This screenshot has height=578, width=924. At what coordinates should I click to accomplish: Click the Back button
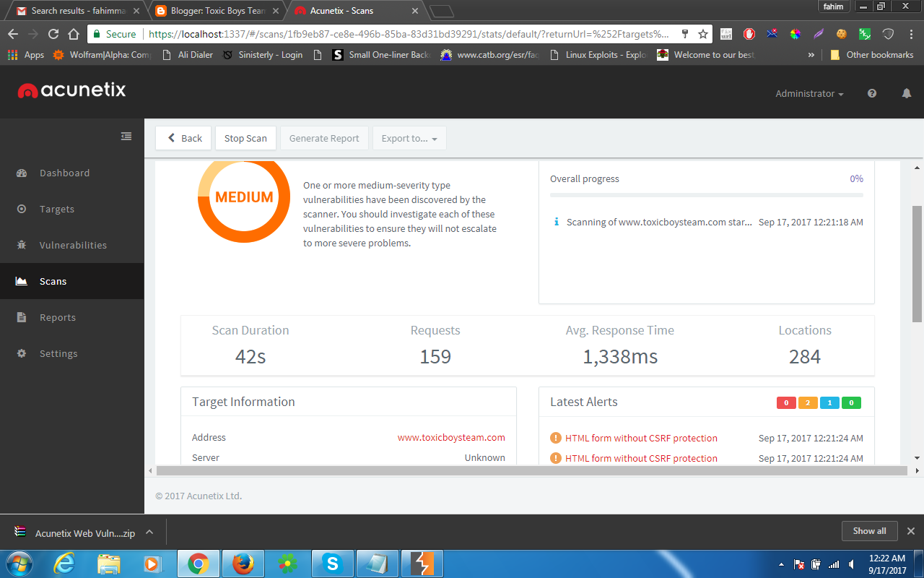point(183,138)
